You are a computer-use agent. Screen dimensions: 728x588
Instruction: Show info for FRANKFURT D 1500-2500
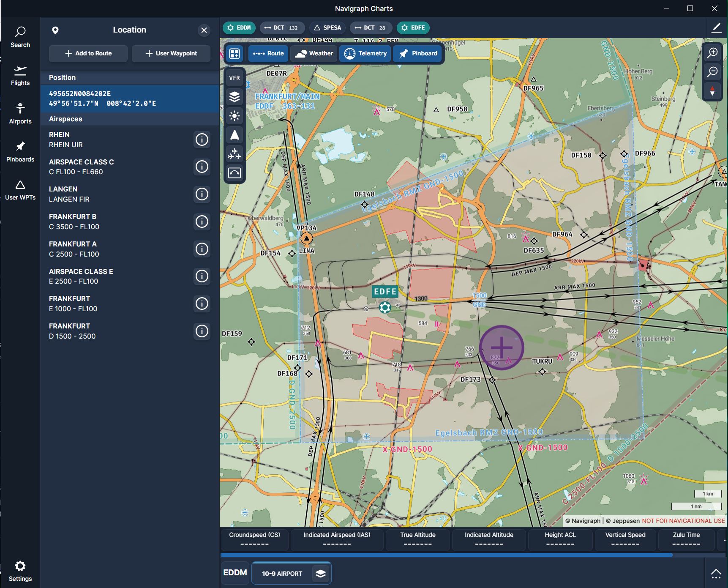(x=202, y=331)
